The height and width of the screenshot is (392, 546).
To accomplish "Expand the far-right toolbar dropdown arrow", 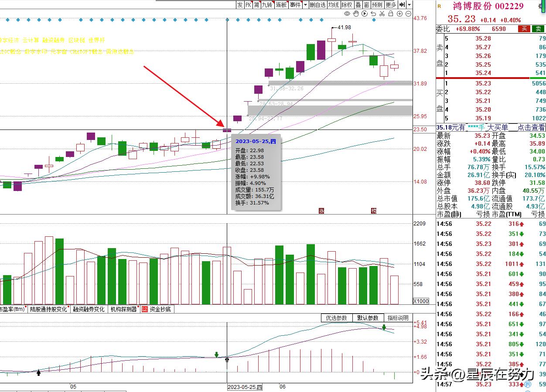I will pos(409,5).
